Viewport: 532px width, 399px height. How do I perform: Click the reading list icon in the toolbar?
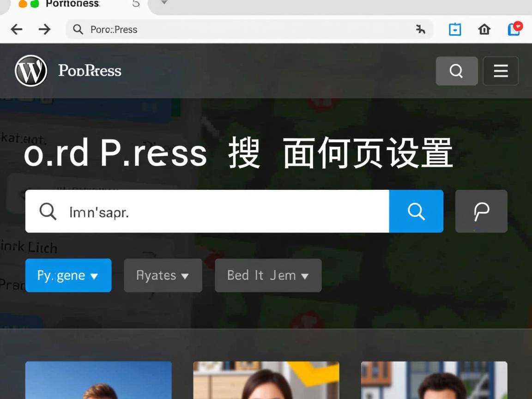coord(455,29)
